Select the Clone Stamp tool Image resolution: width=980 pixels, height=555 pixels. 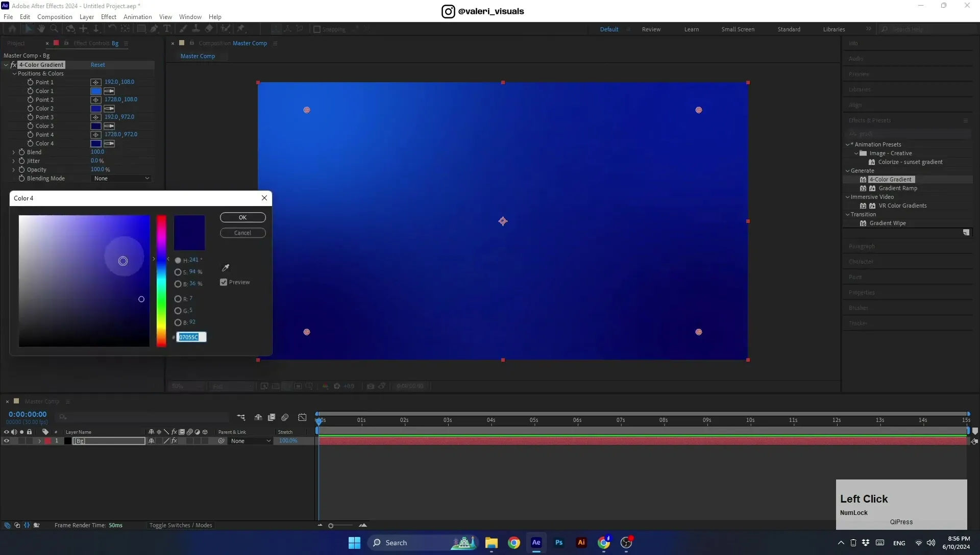(x=195, y=29)
